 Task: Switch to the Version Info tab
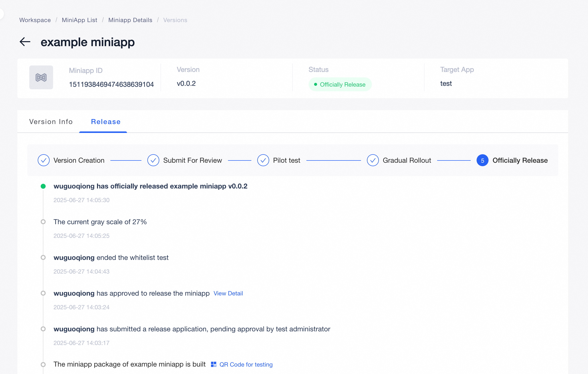(x=51, y=122)
